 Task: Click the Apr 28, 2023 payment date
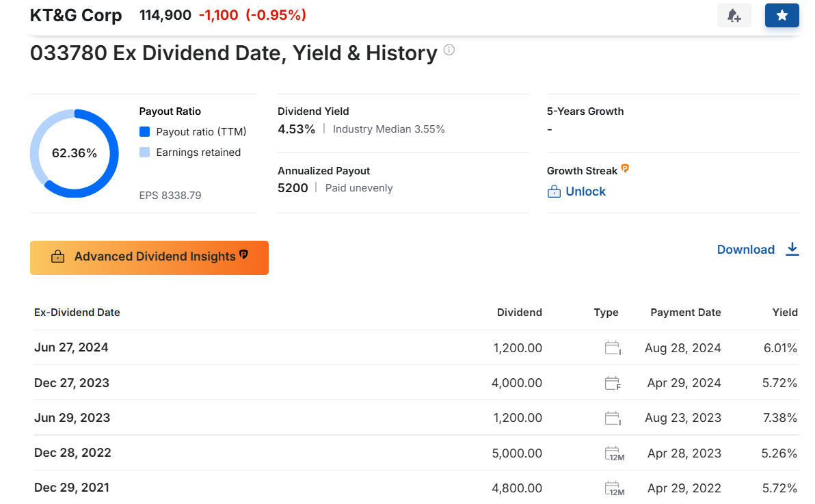[x=684, y=453]
